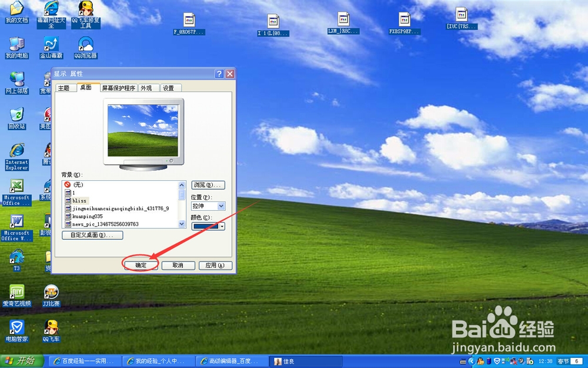The image size is (588, 368).
Task: Click 浏览 browse button
Action: (208, 185)
